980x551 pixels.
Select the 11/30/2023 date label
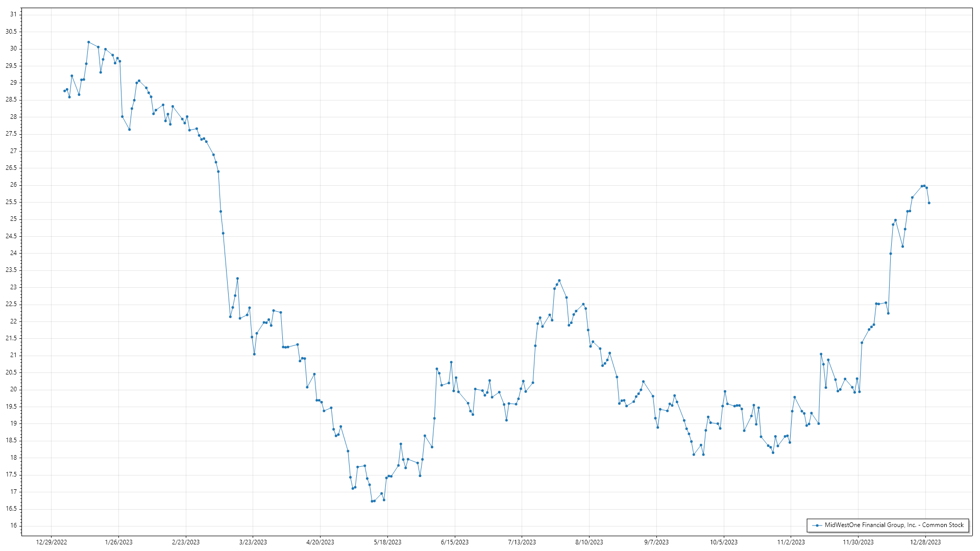coord(858,542)
